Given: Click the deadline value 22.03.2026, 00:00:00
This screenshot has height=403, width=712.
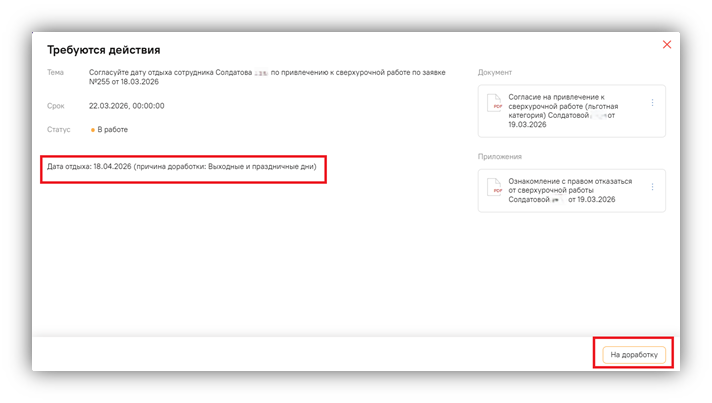Looking at the screenshot, I should coord(127,105).
